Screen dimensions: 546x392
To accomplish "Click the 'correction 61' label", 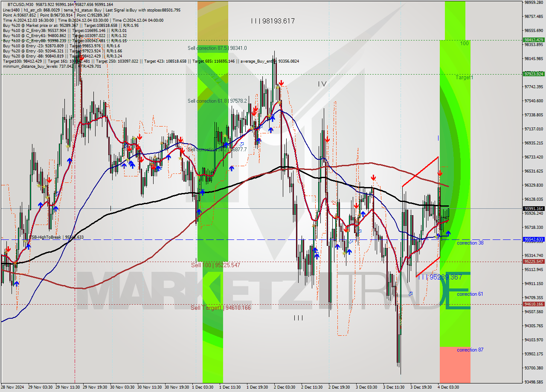I will coord(470,294).
